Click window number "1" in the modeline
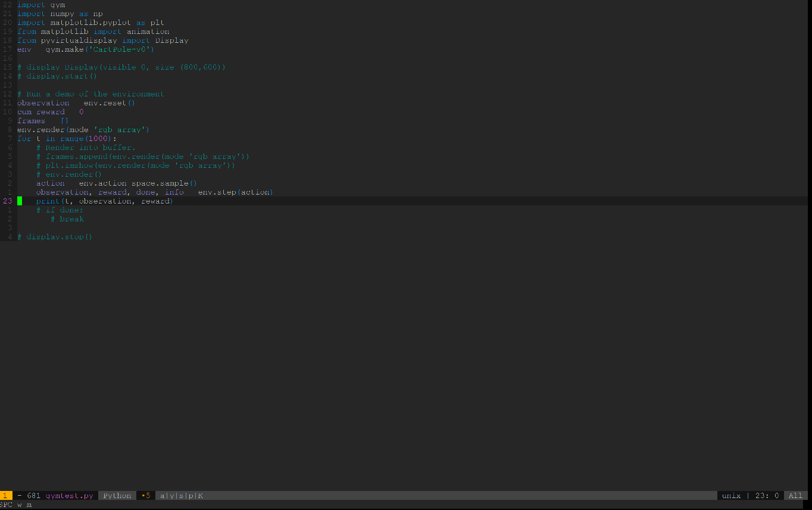Screen dimensions: 812x510 coord(6,495)
